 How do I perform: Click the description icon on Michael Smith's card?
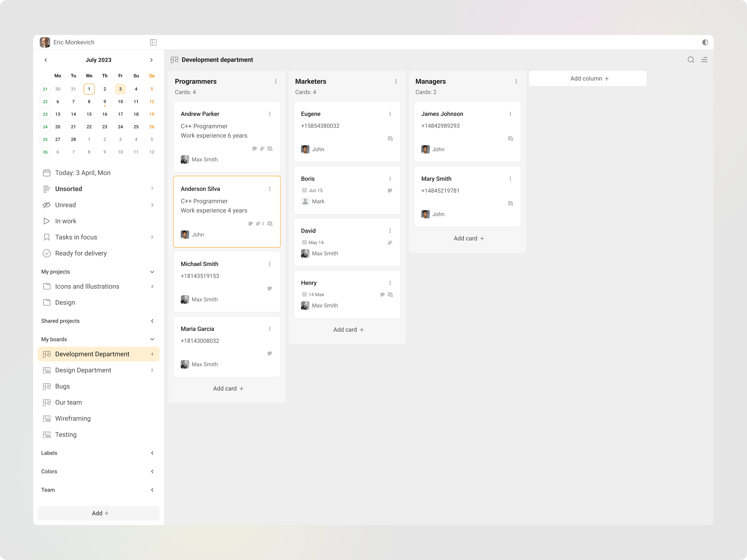270,289
